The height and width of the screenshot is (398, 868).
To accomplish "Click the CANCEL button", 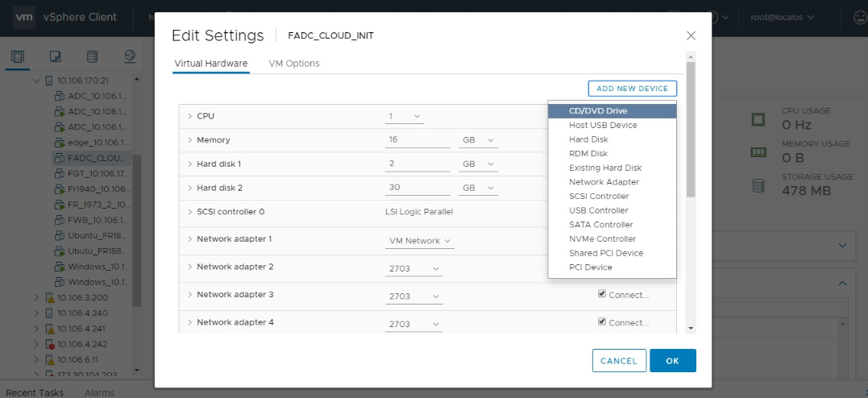I will (x=619, y=361).
